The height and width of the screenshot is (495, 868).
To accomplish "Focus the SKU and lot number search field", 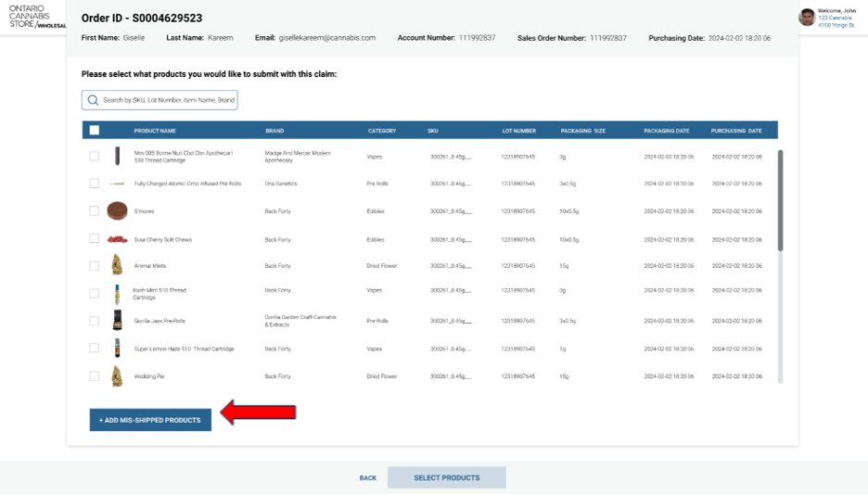I will 160,100.
